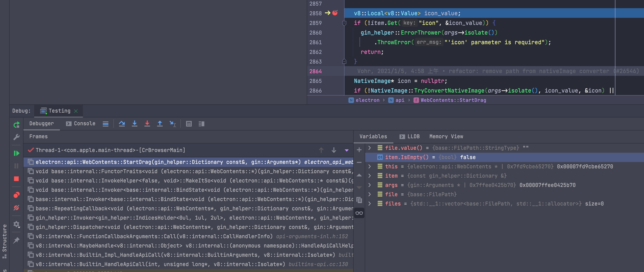Collapse the if block fold marker at line 2859

[x=344, y=23]
